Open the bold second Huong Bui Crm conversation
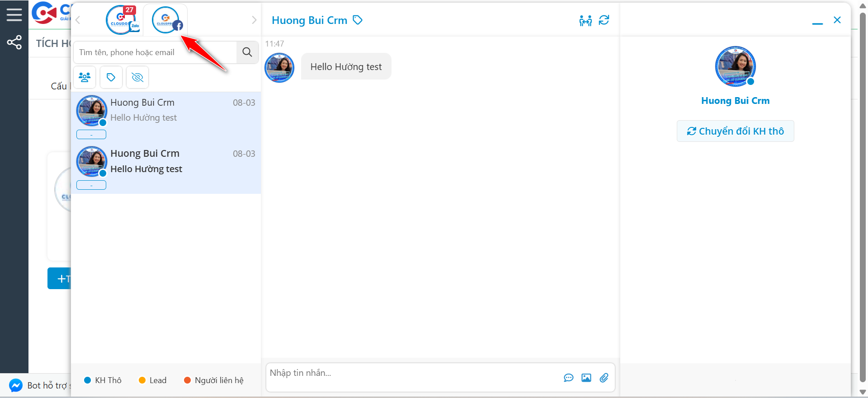This screenshot has height=398, width=868. [x=166, y=169]
